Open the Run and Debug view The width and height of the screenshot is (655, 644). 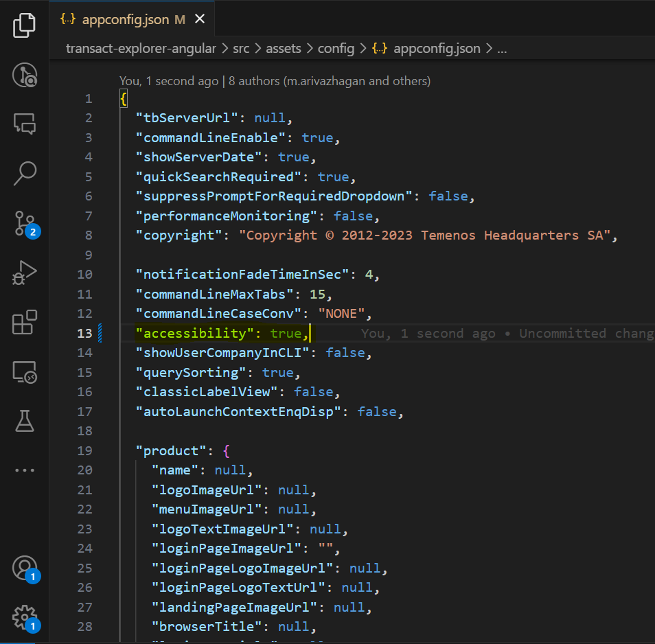pyautogui.click(x=25, y=273)
